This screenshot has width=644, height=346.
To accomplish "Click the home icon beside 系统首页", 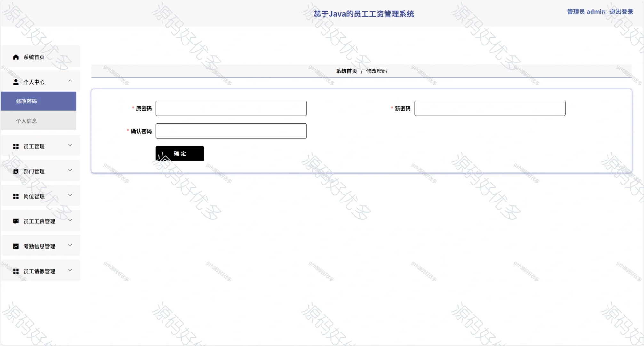I will tap(15, 57).
